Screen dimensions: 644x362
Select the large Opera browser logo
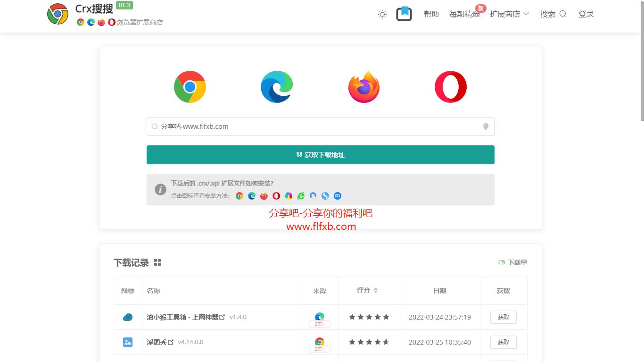point(451,87)
